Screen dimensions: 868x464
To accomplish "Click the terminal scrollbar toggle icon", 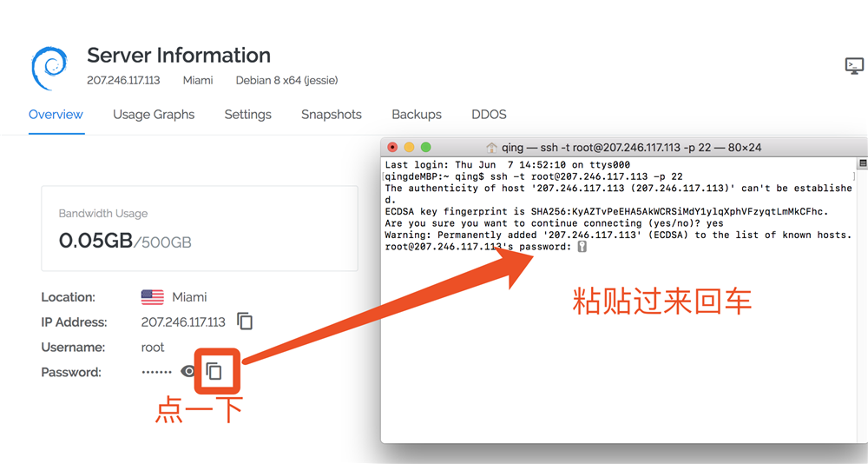I will point(863,163).
